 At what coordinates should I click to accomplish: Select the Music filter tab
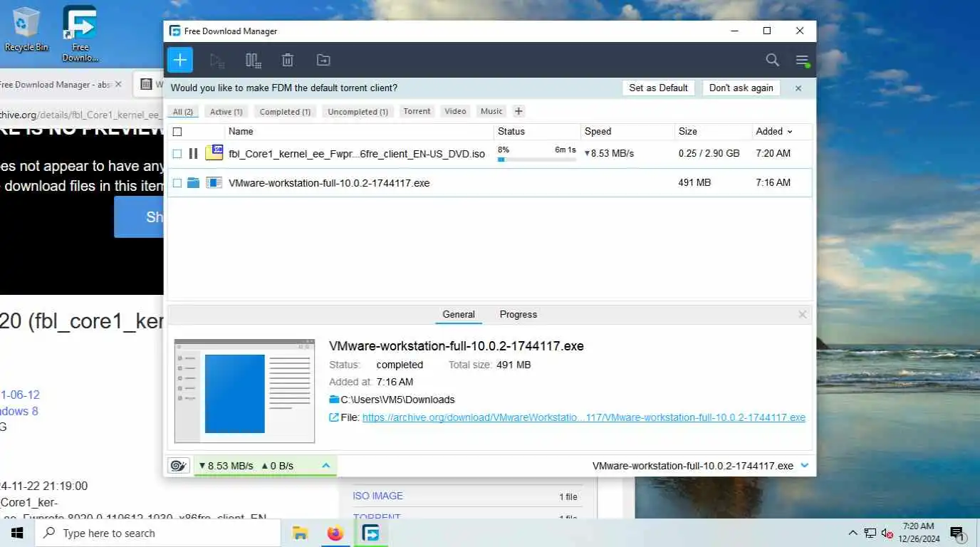491,111
